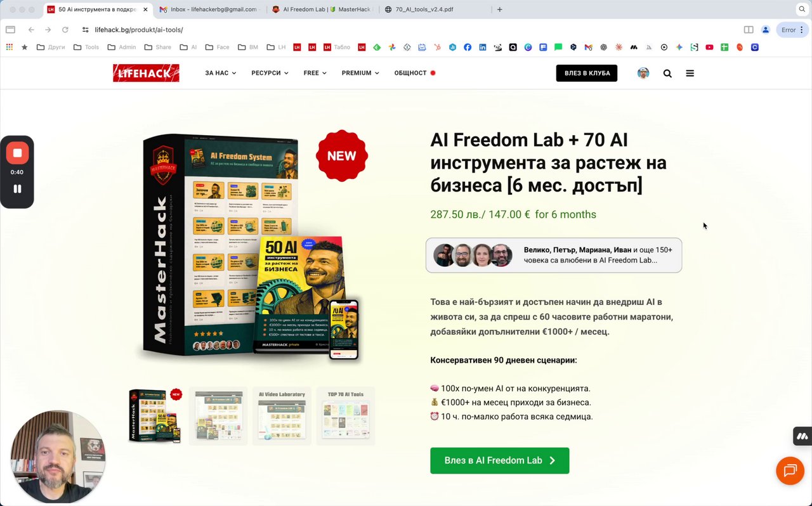Expand the PREMIUM dropdown menu

(x=360, y=73)
